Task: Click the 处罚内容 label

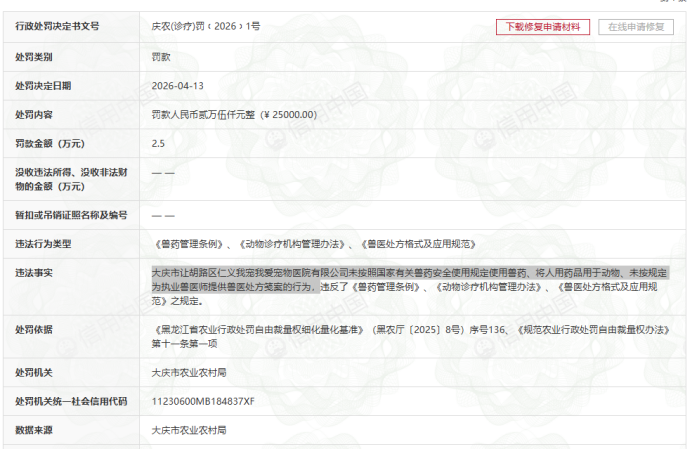Action: 34,115
